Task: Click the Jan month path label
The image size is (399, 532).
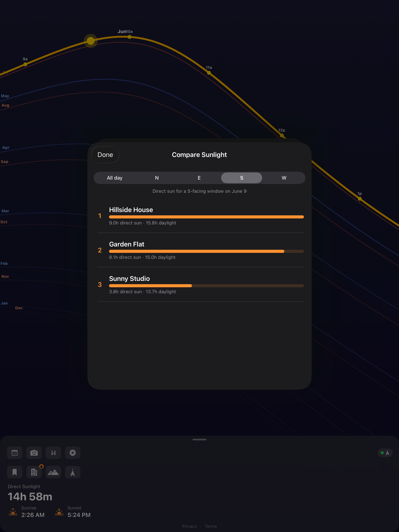Action: point(4,303)
